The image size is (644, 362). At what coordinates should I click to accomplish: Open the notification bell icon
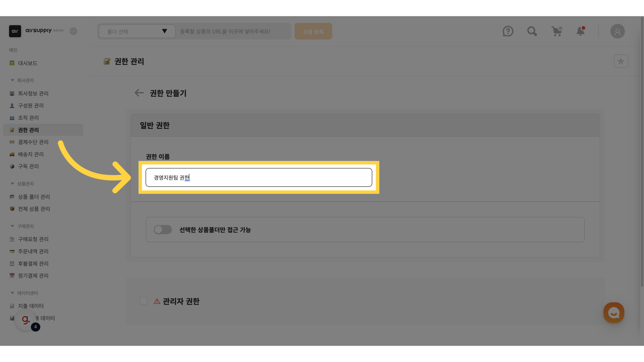tap(581, 32)
